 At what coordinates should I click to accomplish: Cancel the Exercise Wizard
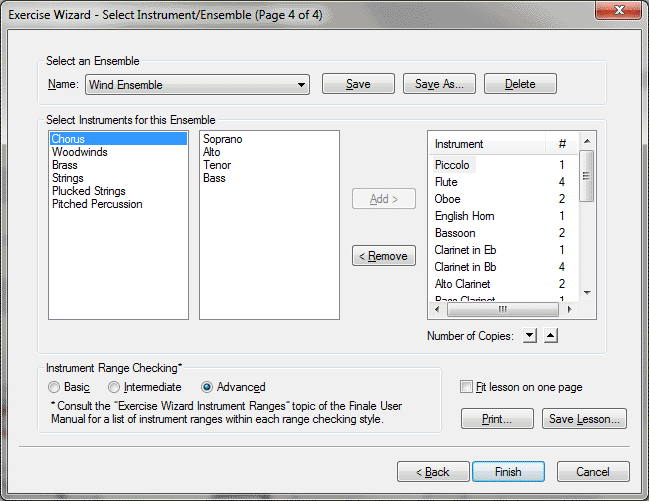tap(593, 472)
